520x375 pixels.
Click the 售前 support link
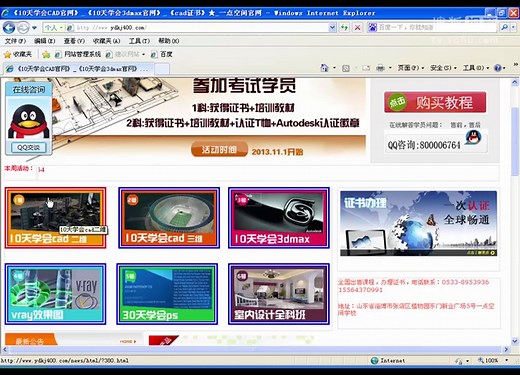[x=456, y=125]
